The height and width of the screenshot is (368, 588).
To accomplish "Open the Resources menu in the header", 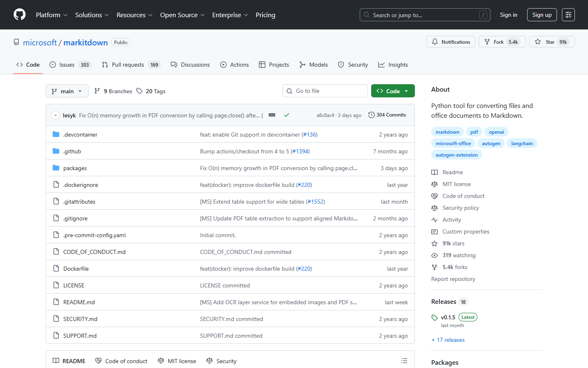I will [x=134, y=15].
